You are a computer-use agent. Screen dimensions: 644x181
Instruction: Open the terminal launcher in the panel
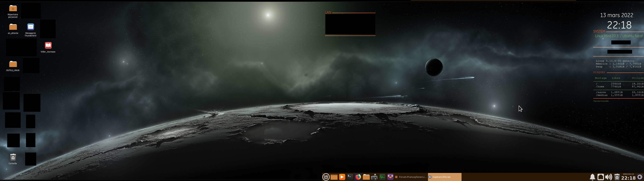pos(350,177)
